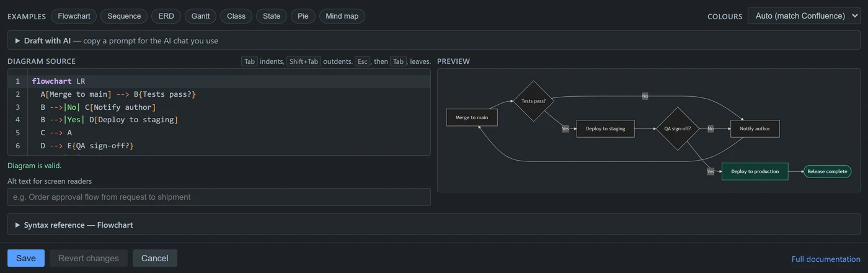Screen dimensions: 868x273
Task: Click the 'Diagram is valid.' status text
Action: (x=35, y=166)
